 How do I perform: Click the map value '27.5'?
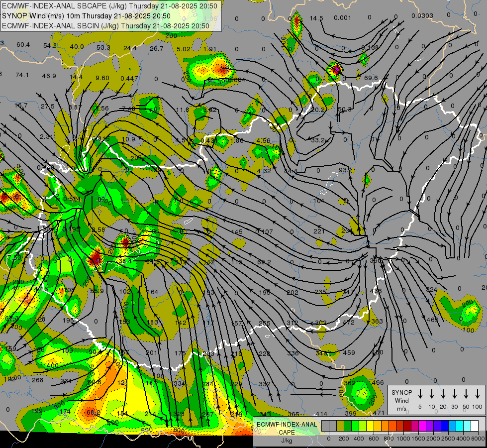tap(48, 107)
